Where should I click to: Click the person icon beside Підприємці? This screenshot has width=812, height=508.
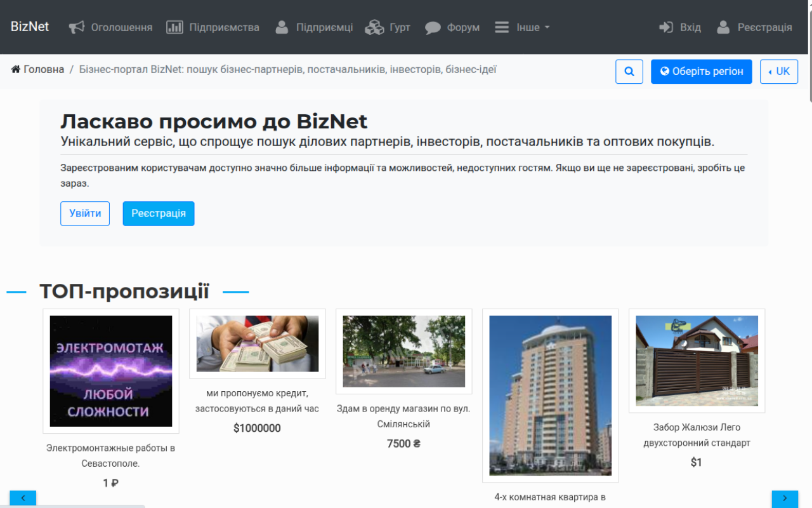[282, 27]
